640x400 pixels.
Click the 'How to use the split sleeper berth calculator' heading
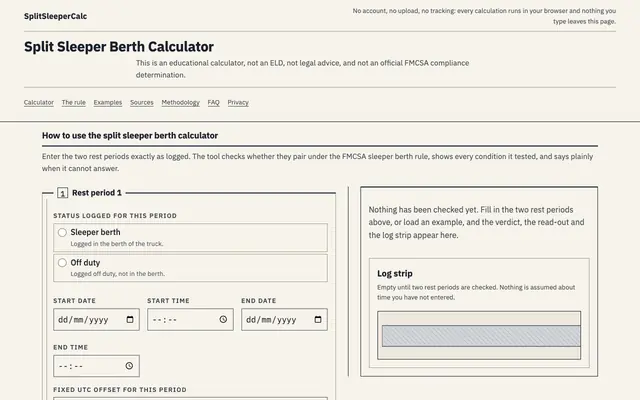tap(130, 136)
